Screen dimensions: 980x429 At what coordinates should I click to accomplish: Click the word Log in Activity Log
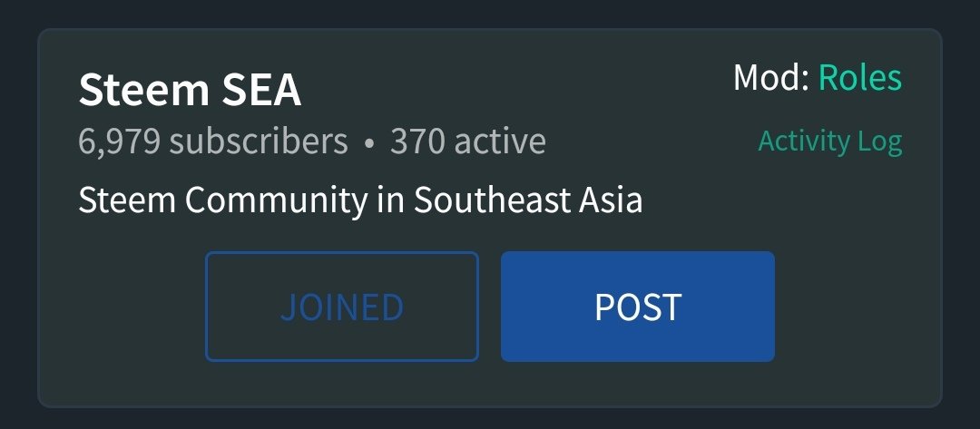[x=879, y=142]
